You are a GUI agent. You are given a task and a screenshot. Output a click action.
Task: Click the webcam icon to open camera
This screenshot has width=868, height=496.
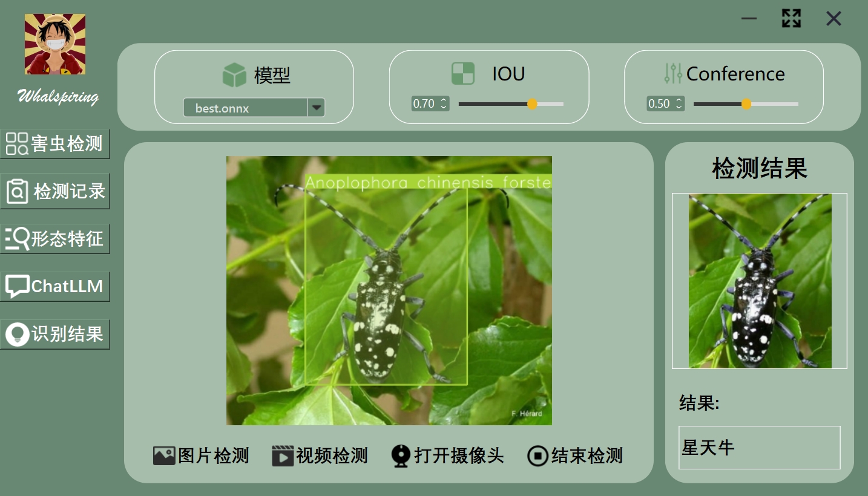[401, 455]
